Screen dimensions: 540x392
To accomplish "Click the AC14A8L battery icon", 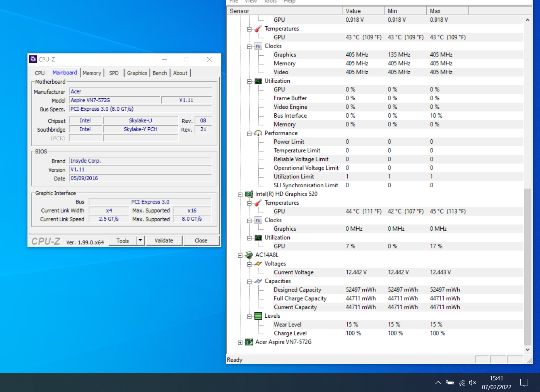I will click(x=249, y=255).
